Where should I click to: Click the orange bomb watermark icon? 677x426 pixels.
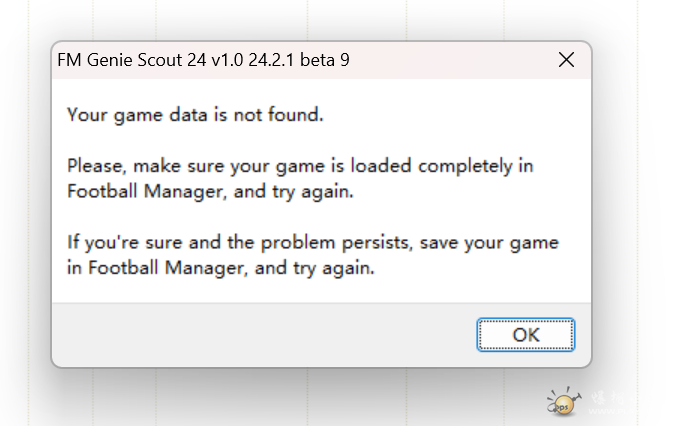click(562, 403)
